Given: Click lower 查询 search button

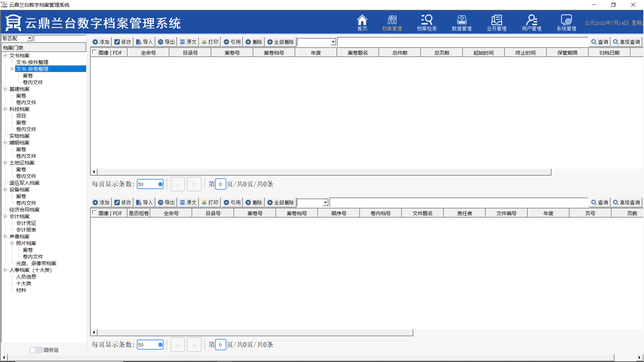Looking at the screenshot, I should tap(599, 202).
